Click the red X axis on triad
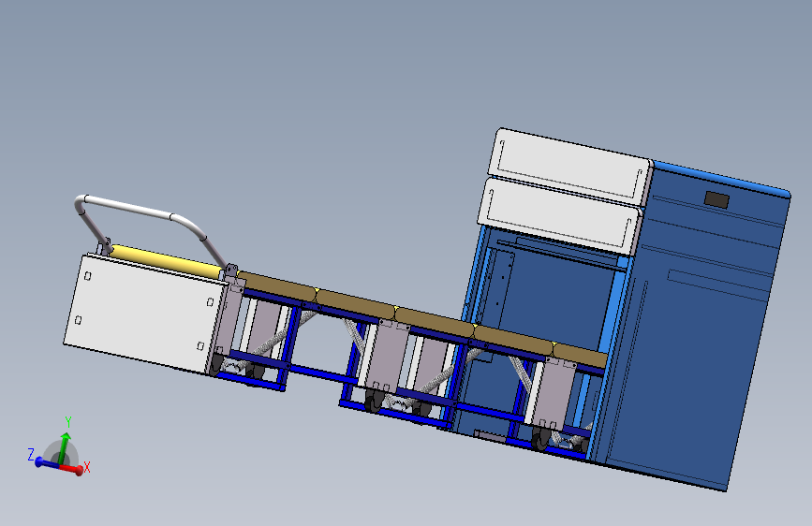Viewport: 812px width, 526px height. click(x=72, y=469)
